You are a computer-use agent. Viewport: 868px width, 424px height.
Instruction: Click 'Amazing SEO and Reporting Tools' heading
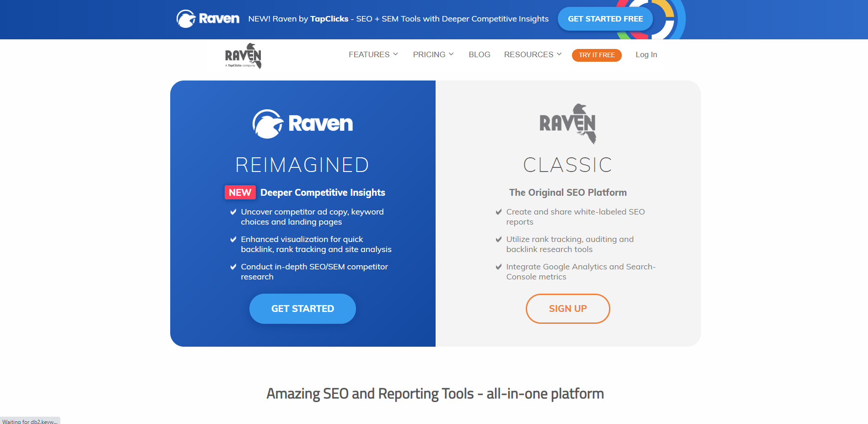pyautogui.click(x=435, y=394)
